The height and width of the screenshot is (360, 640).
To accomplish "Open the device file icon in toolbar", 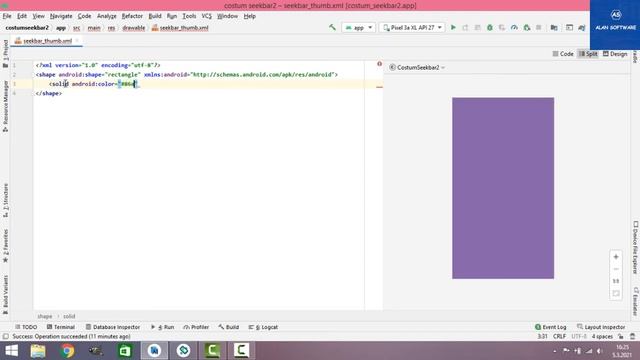I will click(x=554, y=27).
